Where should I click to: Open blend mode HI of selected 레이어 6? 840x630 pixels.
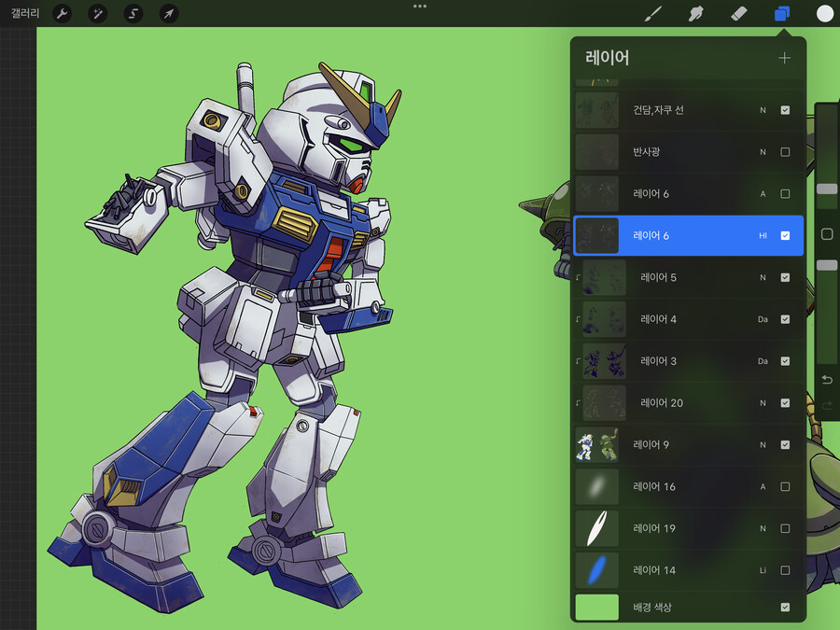[763, 235]
